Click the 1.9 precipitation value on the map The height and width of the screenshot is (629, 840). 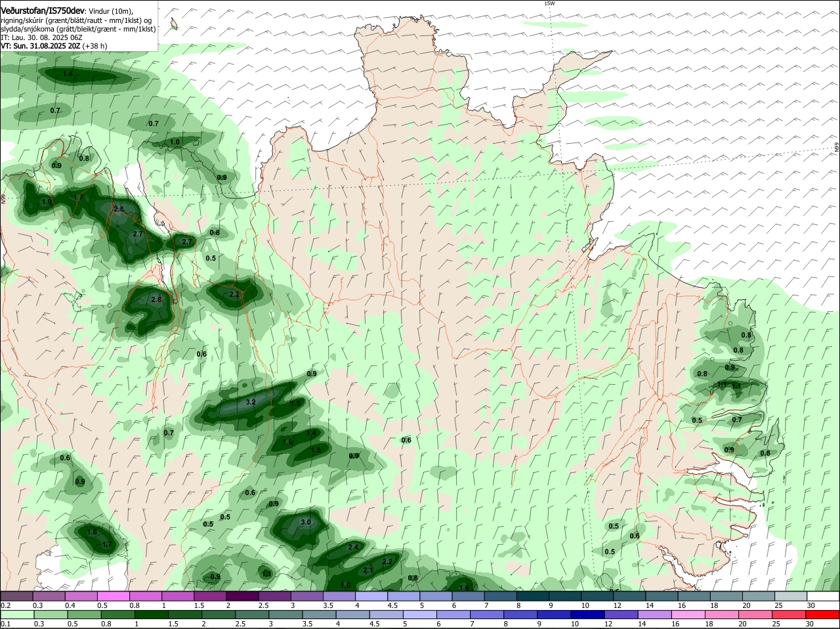46,202
